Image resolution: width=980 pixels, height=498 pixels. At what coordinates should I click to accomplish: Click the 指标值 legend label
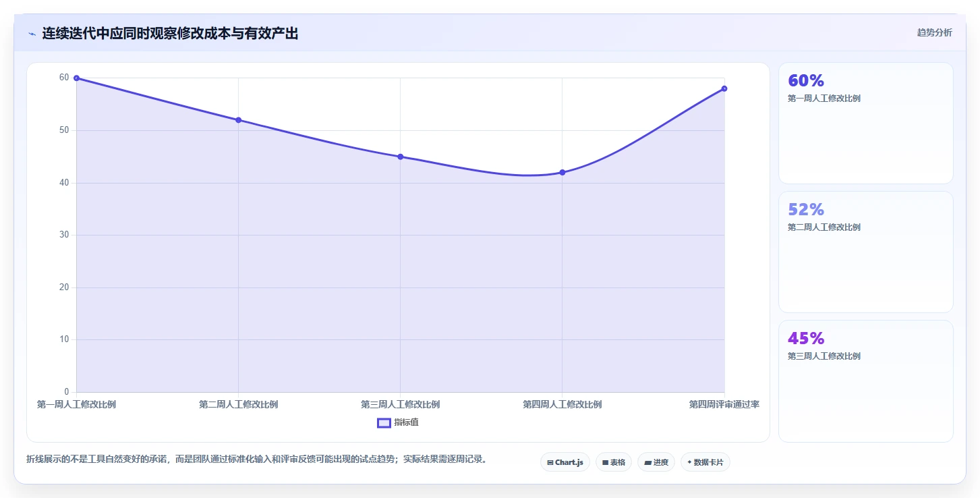[x=407, y=422]
